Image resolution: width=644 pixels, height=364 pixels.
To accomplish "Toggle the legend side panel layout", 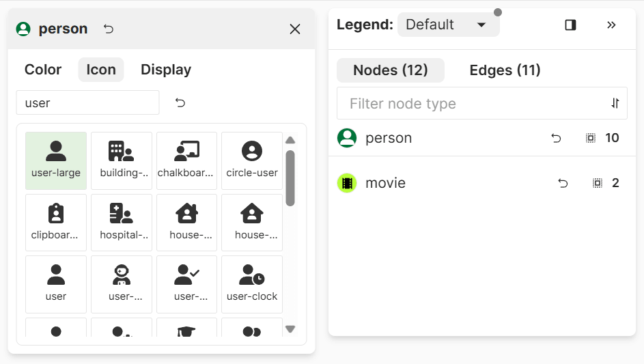I will tap(570, 25).
